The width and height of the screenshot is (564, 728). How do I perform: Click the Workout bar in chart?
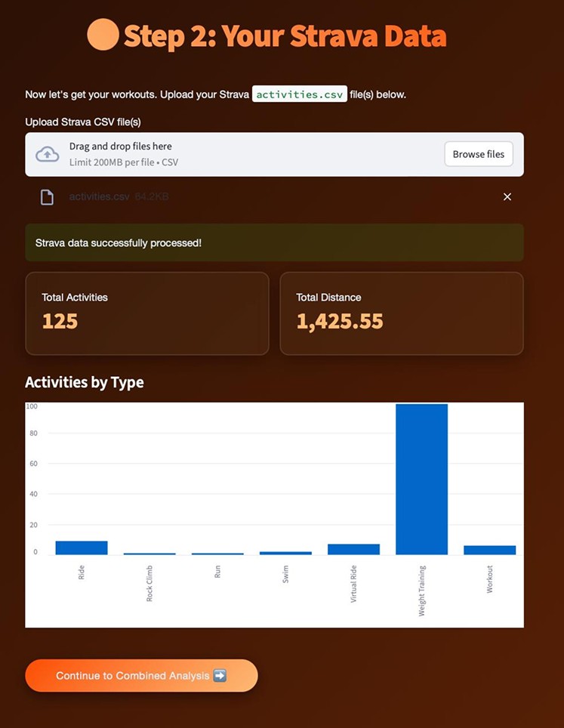click(x=490, y=551)
